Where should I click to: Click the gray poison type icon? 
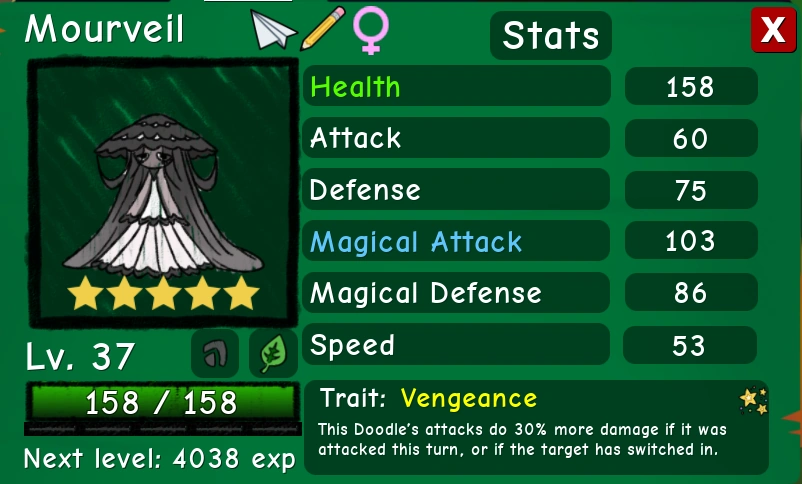[215, 354]
